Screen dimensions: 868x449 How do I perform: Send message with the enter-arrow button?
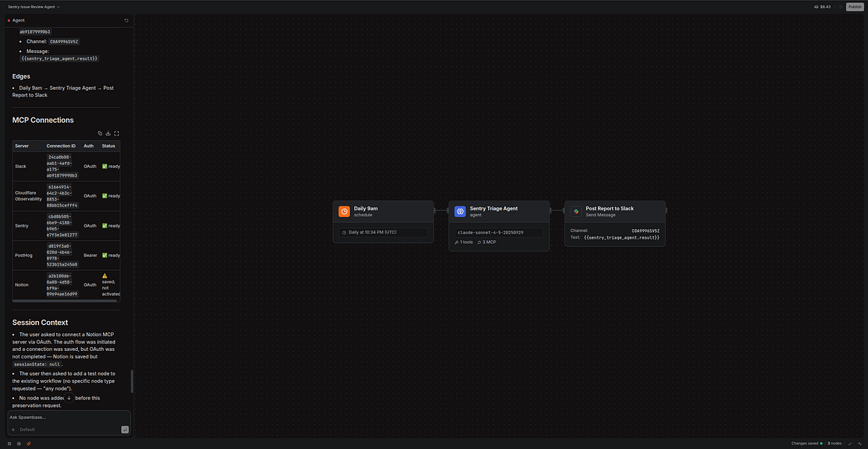[x=125, y=430]
